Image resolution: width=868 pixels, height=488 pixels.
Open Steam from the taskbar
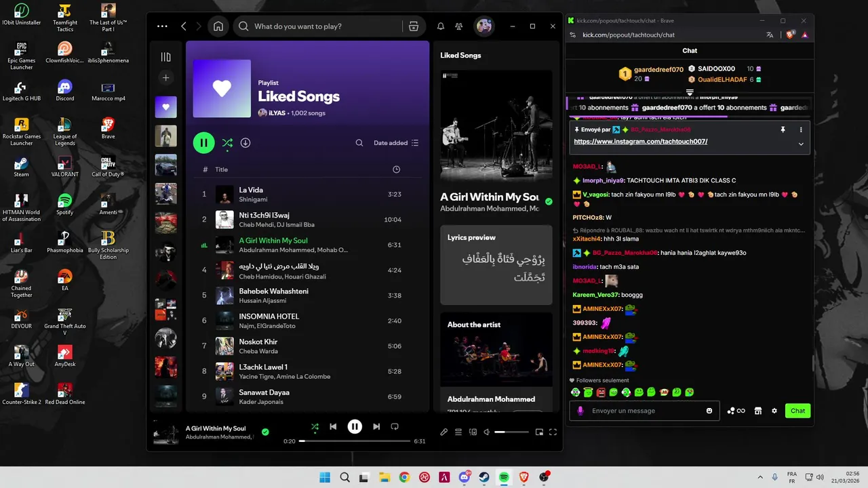(x=484, y=477)
